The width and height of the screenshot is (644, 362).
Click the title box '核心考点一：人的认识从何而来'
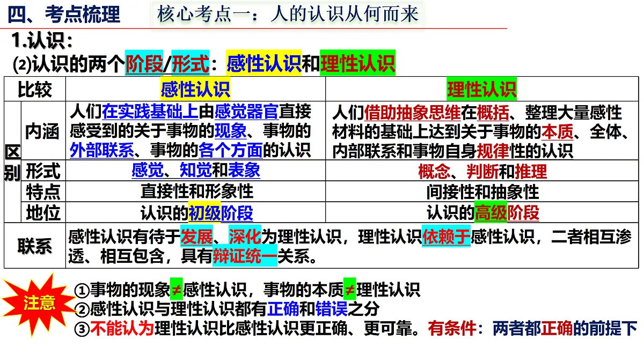pyautogui.click(x=288, y=14)
